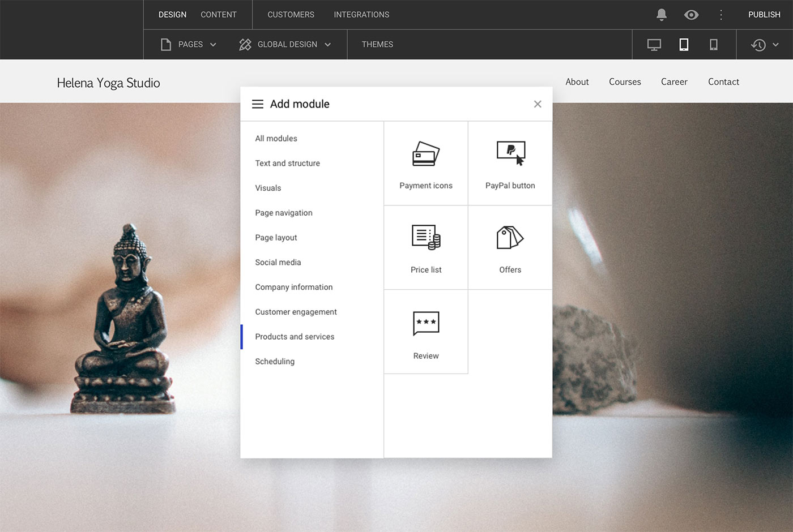Select the Scheduling module category
The image size is (793, 532).
(x=312, y=362)
